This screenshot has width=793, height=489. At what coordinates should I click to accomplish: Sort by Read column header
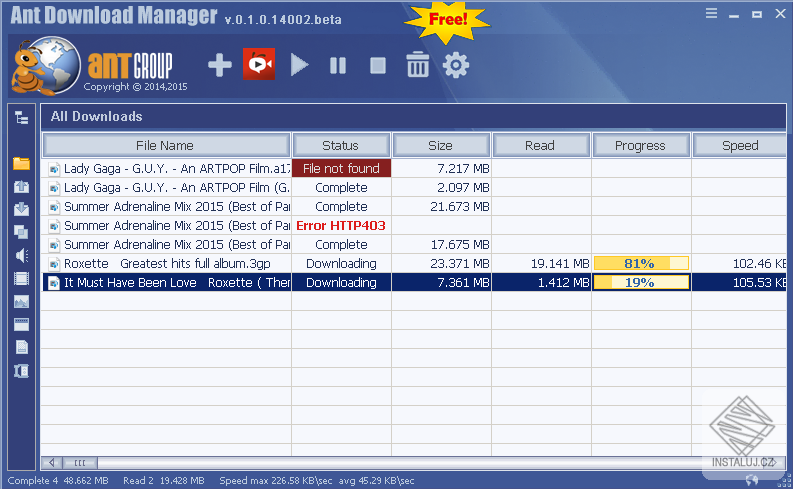pos(541,146)
